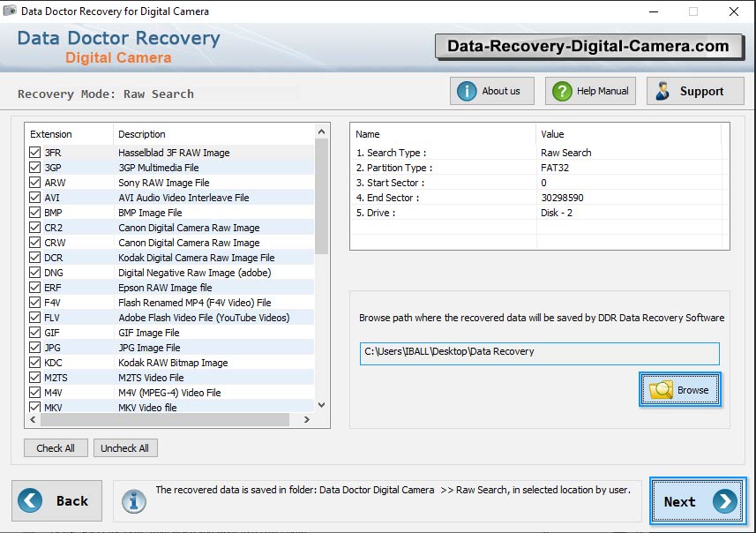Uncheck the ERF extension checkbox
756x533 pixels.
tap(34, 288)
